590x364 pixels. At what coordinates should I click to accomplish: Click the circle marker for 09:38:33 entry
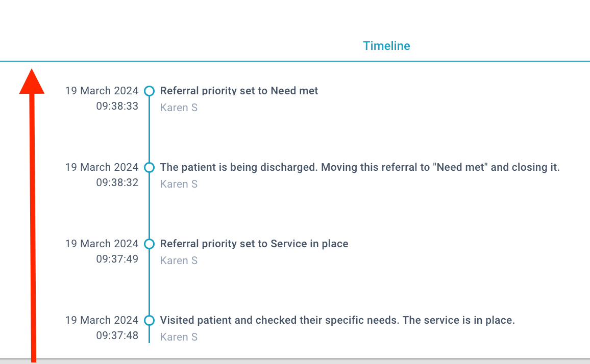(150, 91)
